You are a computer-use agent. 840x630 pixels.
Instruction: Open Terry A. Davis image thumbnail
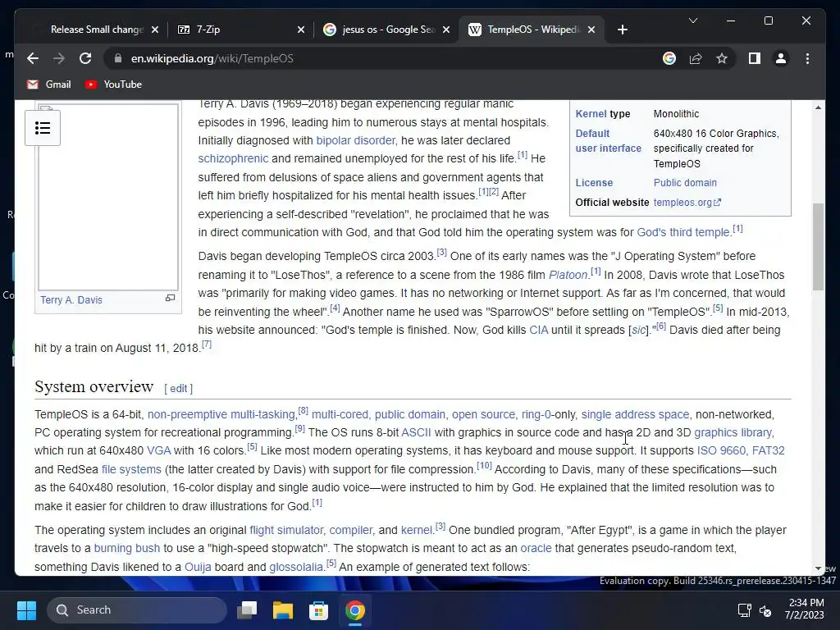[108, 197]
